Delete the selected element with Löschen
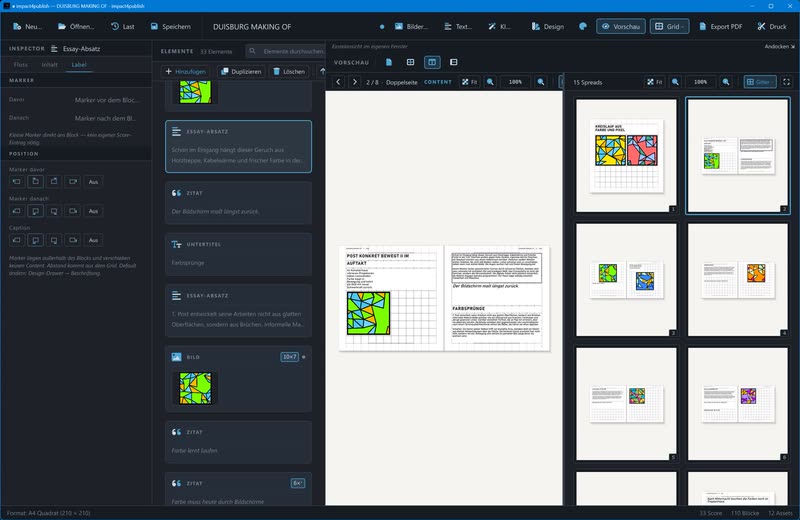 coord(289,71)
